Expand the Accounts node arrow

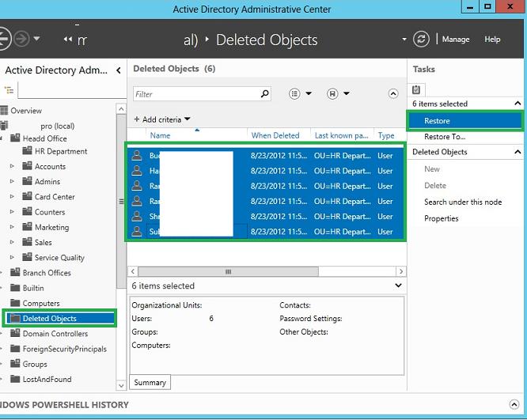click(12, 166)
